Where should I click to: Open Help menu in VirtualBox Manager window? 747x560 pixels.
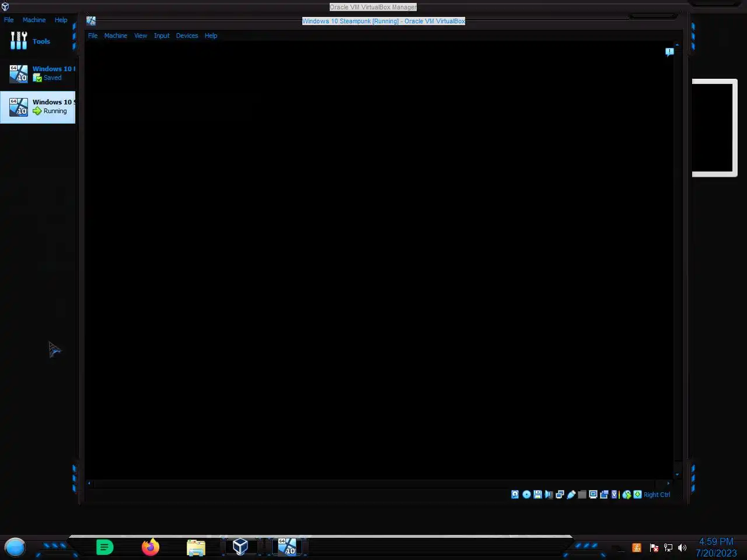click(61, 20)
